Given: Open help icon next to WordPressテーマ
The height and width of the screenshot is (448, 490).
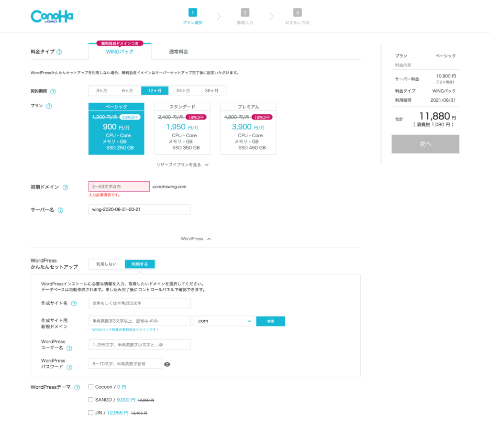Looking at the screenshot, I should [x=77, y=387].
